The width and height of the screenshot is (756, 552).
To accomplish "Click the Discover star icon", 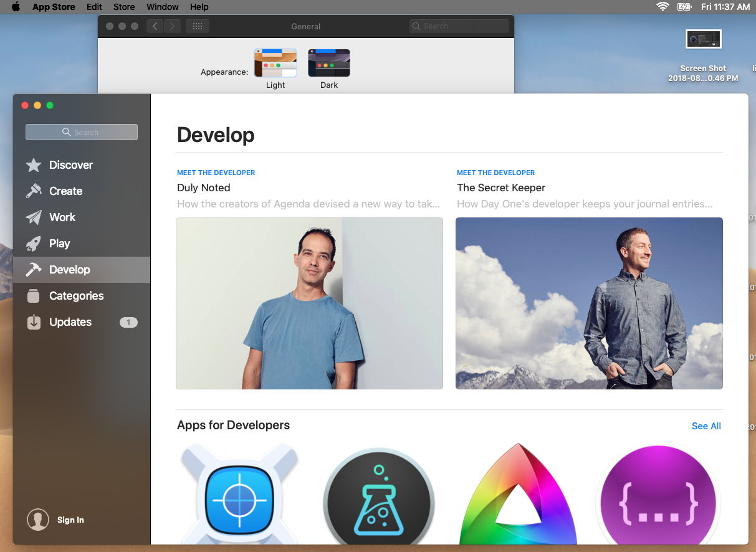I will coord(34,165).
